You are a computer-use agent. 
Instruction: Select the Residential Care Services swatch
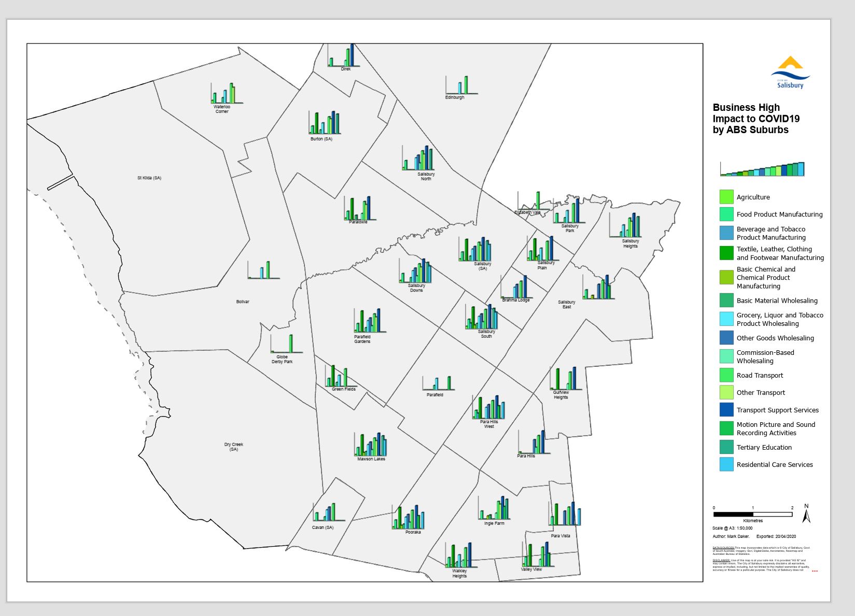[x=726, y=464]
